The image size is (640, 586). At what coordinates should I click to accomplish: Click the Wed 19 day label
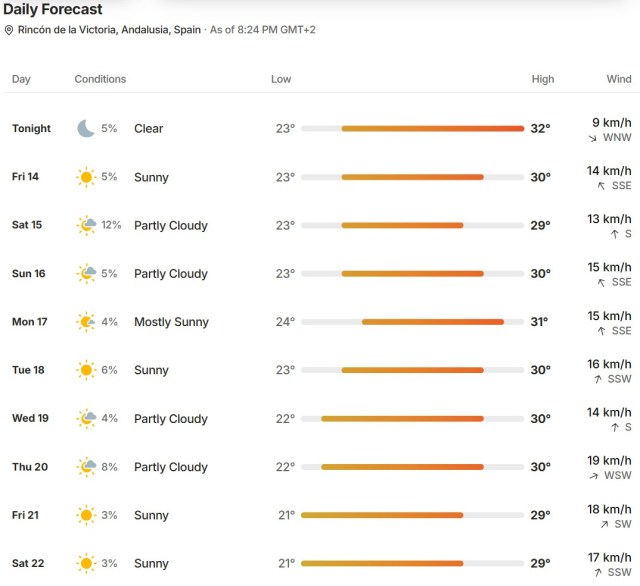tap(30, 418)
